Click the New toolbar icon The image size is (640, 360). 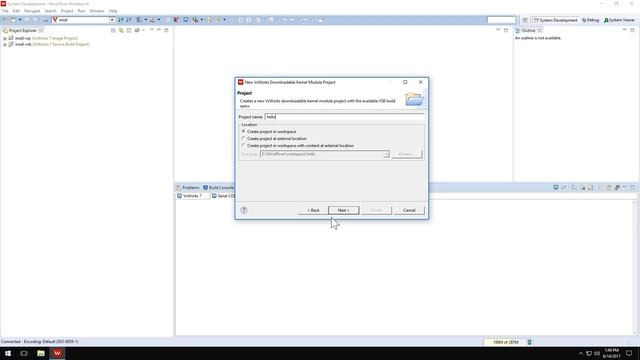click(x=13, y=20)
